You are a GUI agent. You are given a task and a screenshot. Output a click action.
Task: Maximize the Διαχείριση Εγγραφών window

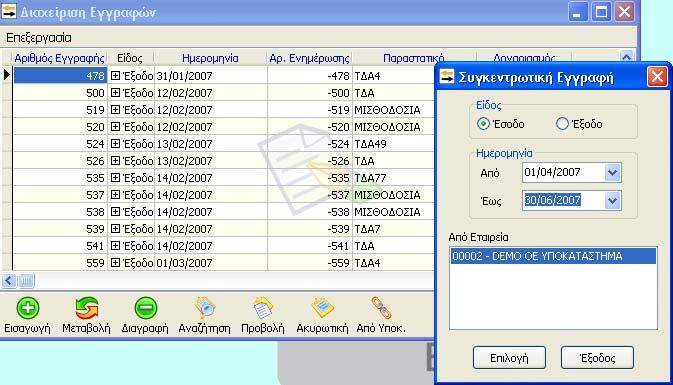tap(601, 12)
